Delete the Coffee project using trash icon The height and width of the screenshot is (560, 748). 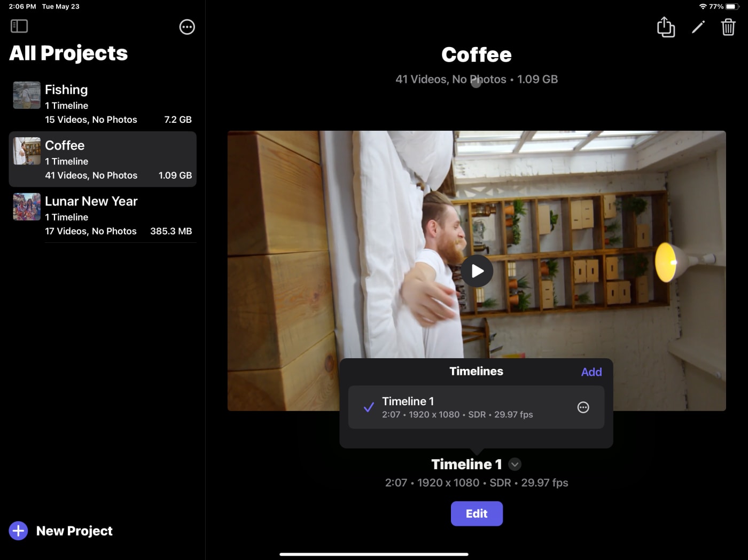click(x=728, y=27)
